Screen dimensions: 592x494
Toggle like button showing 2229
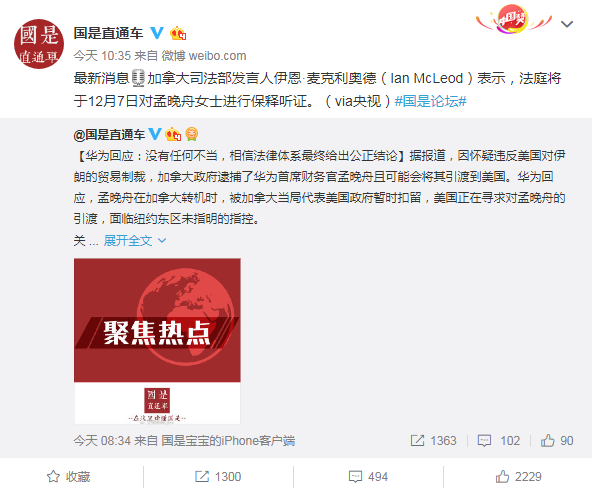(x=518, y=477)
